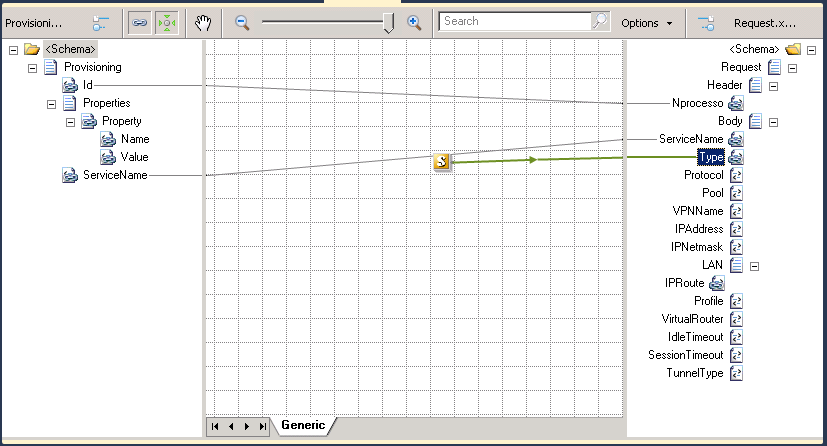
Task: Toggle show relevant links button
Action: [167, 22]
